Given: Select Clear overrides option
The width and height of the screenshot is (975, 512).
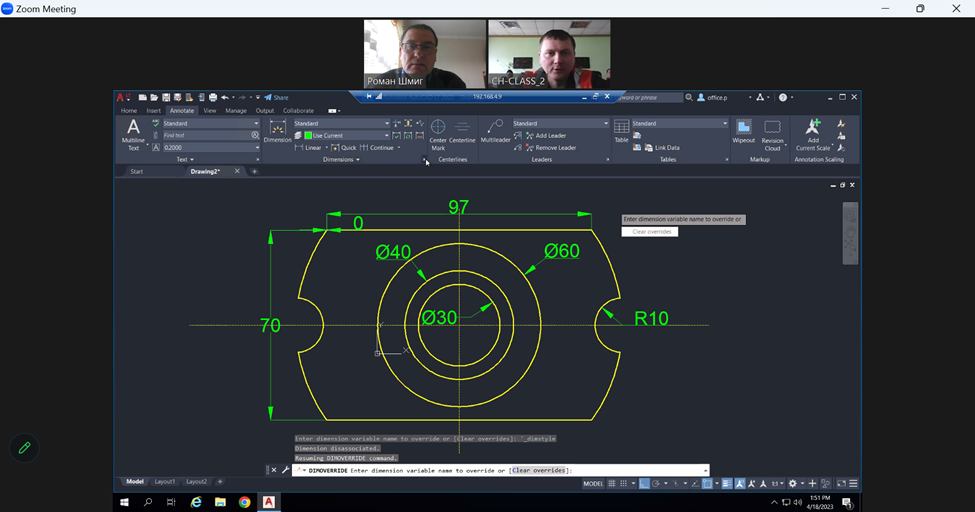Looking at the screenshot, I should pyautogui.click(x=650, y=231).
